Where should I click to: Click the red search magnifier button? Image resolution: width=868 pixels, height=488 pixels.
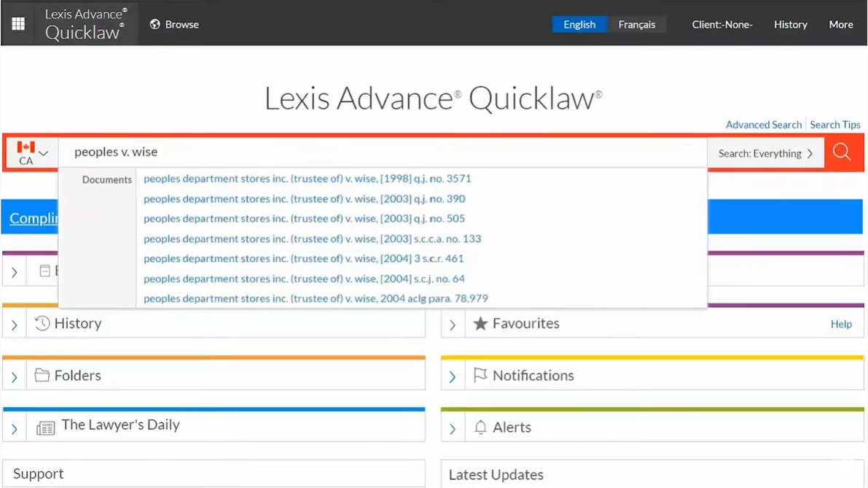[842, 152]
